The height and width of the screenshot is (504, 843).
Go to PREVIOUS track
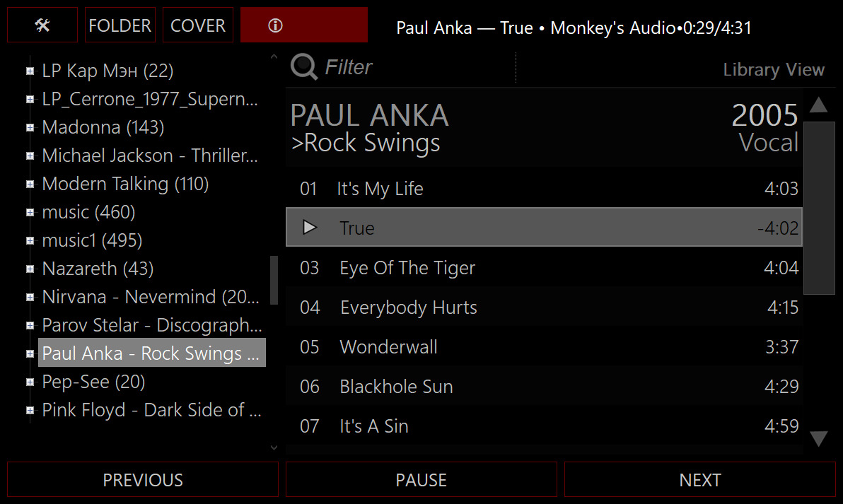click(x=143, y=480)
